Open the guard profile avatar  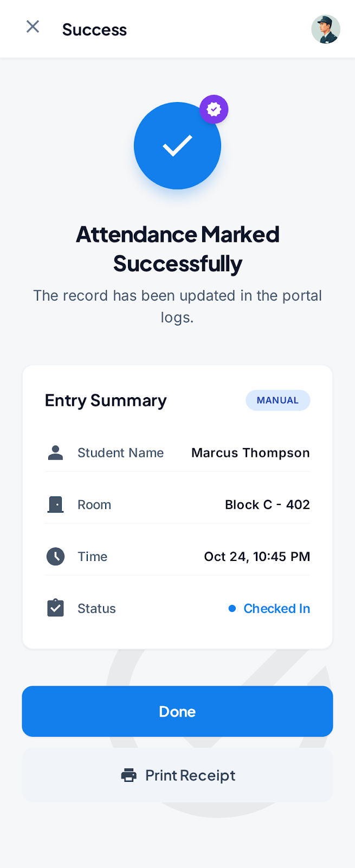pos(326,30)
